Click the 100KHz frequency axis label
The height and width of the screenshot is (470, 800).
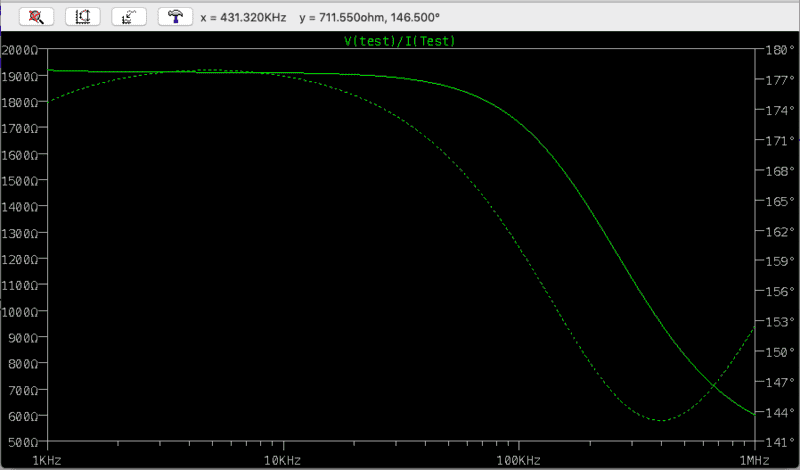pyautogui.click(x=518, y=460)
